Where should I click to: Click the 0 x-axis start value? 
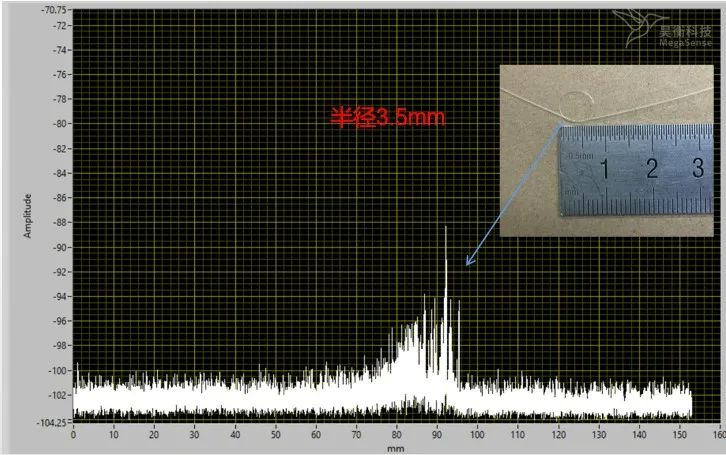point(73,435)
